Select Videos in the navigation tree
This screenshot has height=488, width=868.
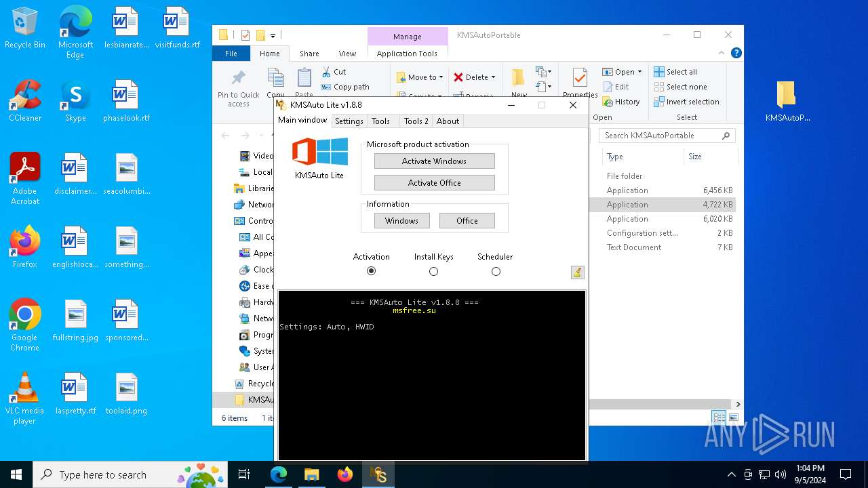256,156
